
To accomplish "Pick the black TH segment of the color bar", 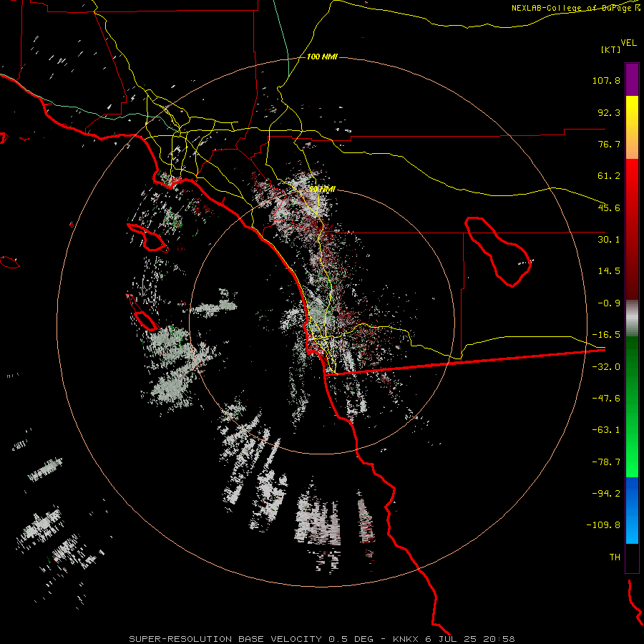I will pos(632,557).
